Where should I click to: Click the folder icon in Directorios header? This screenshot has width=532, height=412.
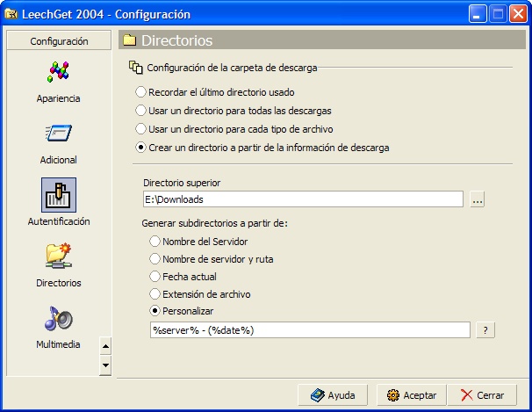129,40
